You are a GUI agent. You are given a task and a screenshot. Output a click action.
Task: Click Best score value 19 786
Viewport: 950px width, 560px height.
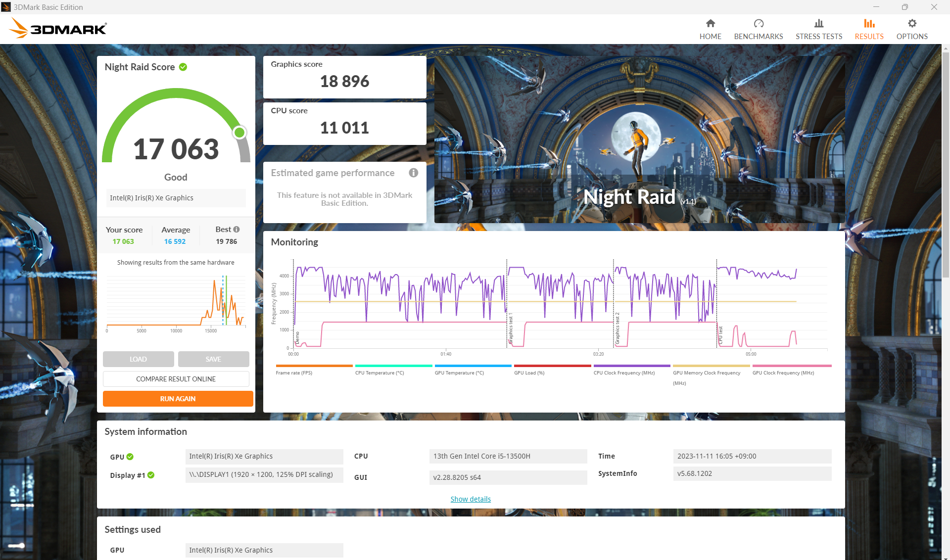click(226, 241)
